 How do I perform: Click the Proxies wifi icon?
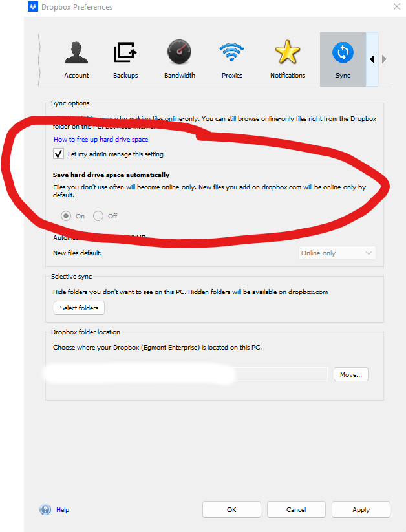coord(231,52)
